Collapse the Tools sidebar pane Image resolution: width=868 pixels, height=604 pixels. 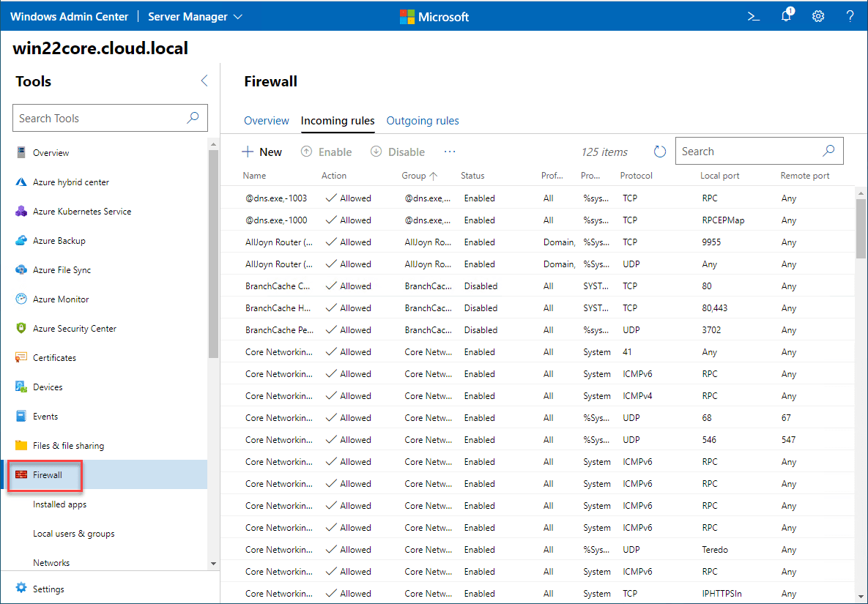click(x=204, y=81)
